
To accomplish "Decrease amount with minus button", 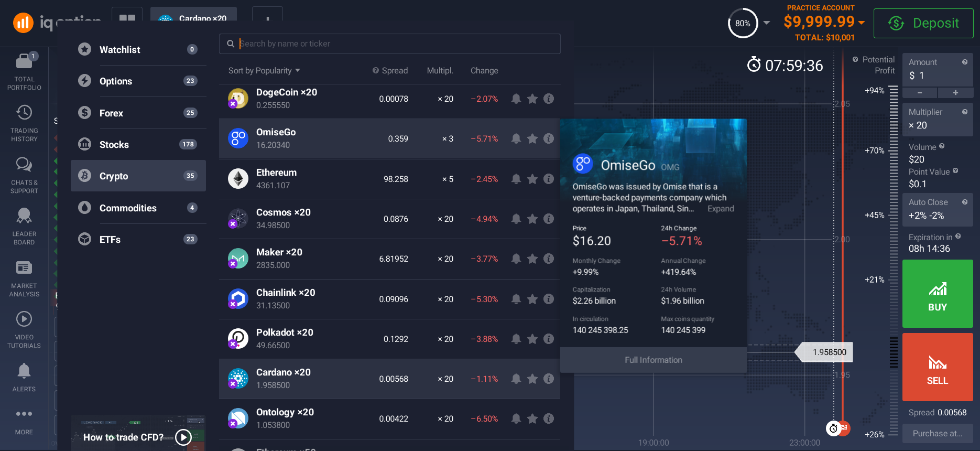I will pos(920,93).
